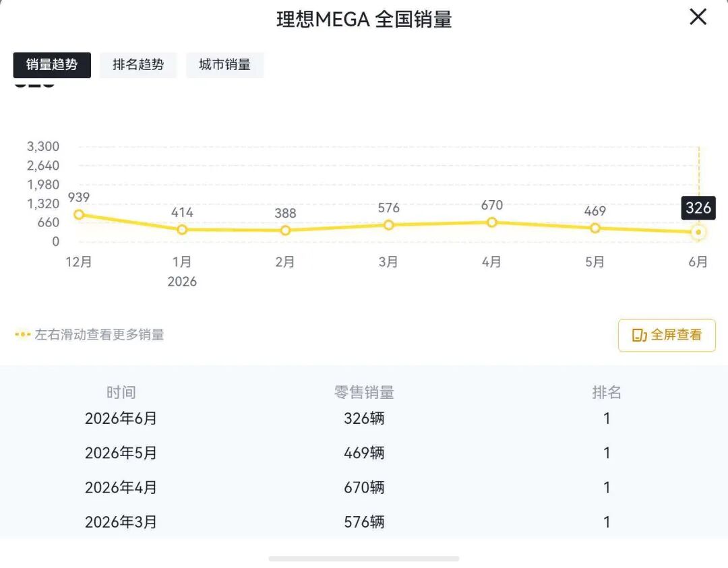Click the 12月 x-axis label
Screen dimensions: 728x568
[x=79, y=262]
